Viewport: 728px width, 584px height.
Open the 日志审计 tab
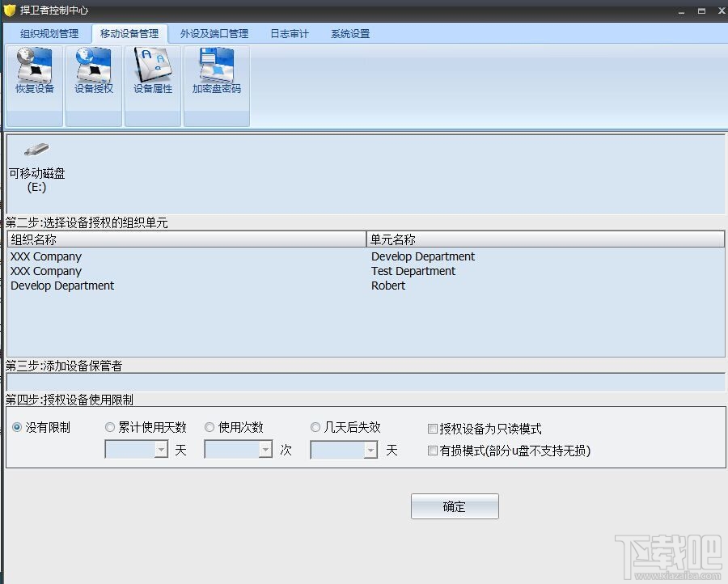click(x=290, y=34)
